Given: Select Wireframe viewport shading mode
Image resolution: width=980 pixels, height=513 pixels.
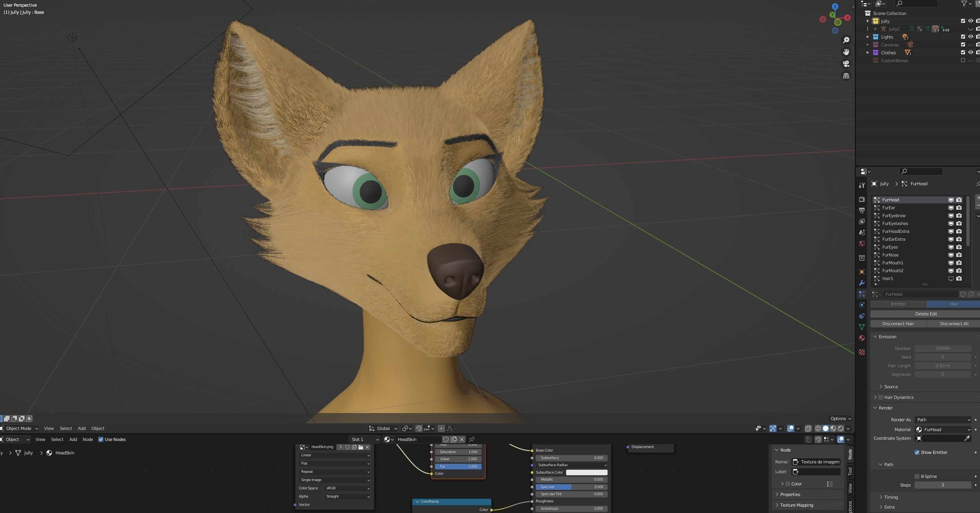Looking at the screenshot, I should coord(818,428).
